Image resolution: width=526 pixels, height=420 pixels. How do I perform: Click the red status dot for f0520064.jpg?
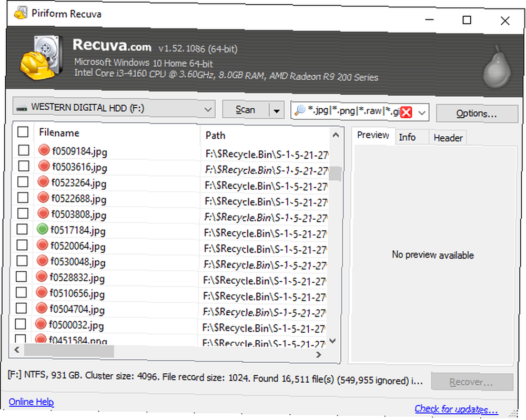point(42,245)
